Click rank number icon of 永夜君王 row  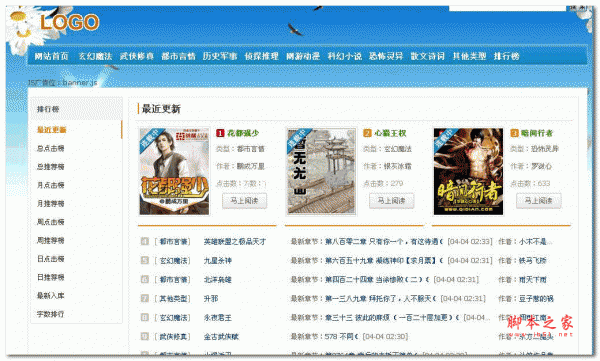(x=145, y=317)
